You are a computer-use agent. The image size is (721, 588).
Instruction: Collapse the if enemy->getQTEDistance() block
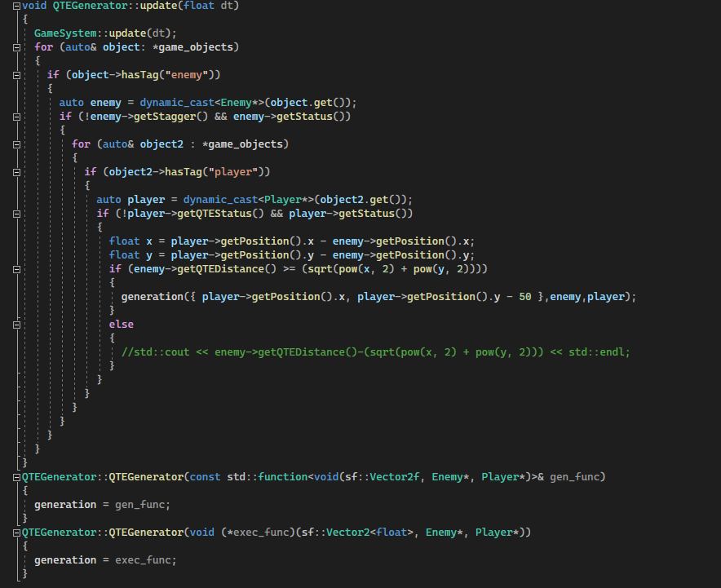[x=16, y=269]
